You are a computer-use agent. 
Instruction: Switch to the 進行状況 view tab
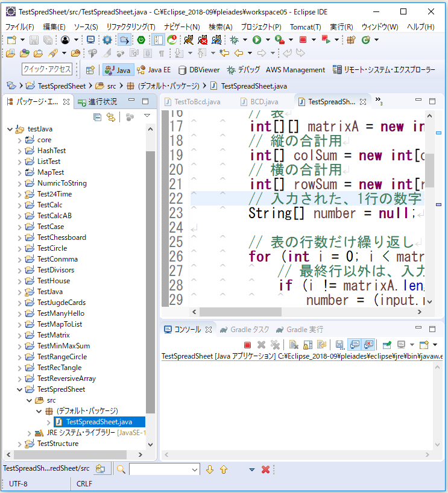point(98,102)
